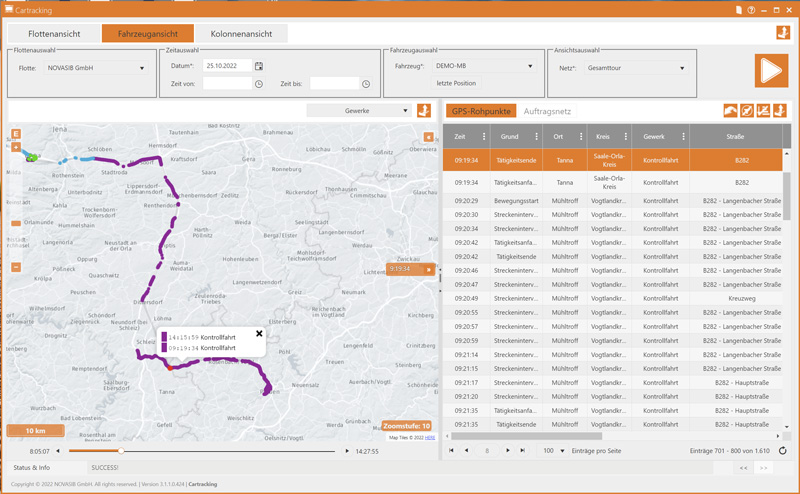Open the calendar date picker for Datum
The image size is (800, 494).
(259, 66)
